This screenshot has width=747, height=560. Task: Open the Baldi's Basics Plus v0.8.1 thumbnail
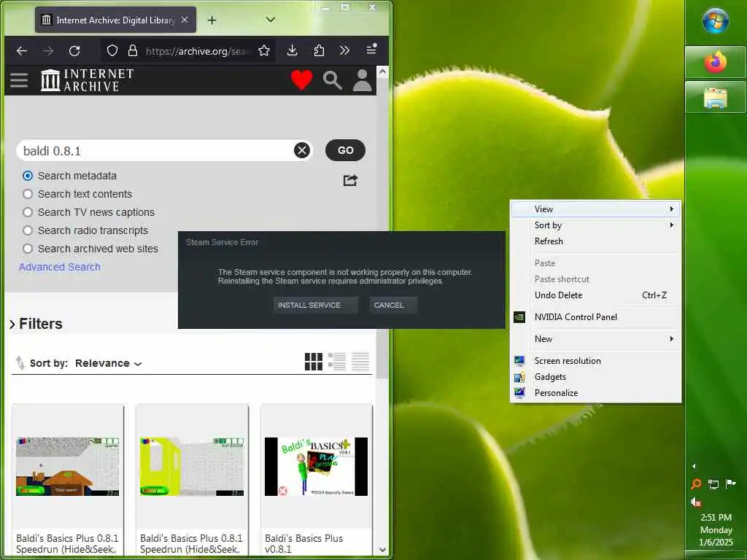(317, 467)
